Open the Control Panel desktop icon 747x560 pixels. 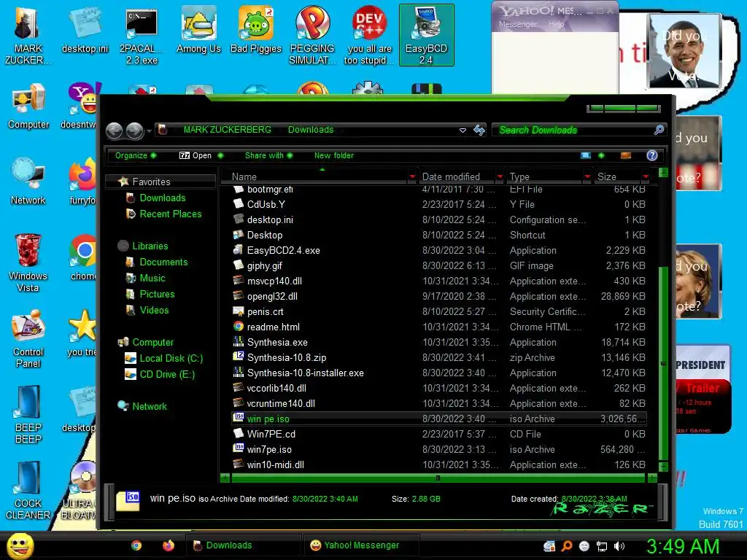point(28,338)
